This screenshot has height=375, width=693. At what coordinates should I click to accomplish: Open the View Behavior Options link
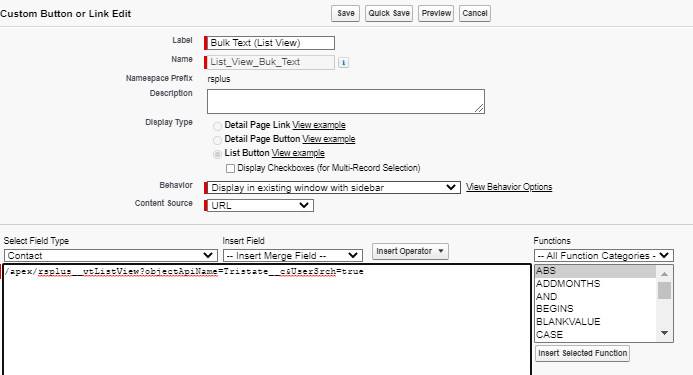[509, 187]
